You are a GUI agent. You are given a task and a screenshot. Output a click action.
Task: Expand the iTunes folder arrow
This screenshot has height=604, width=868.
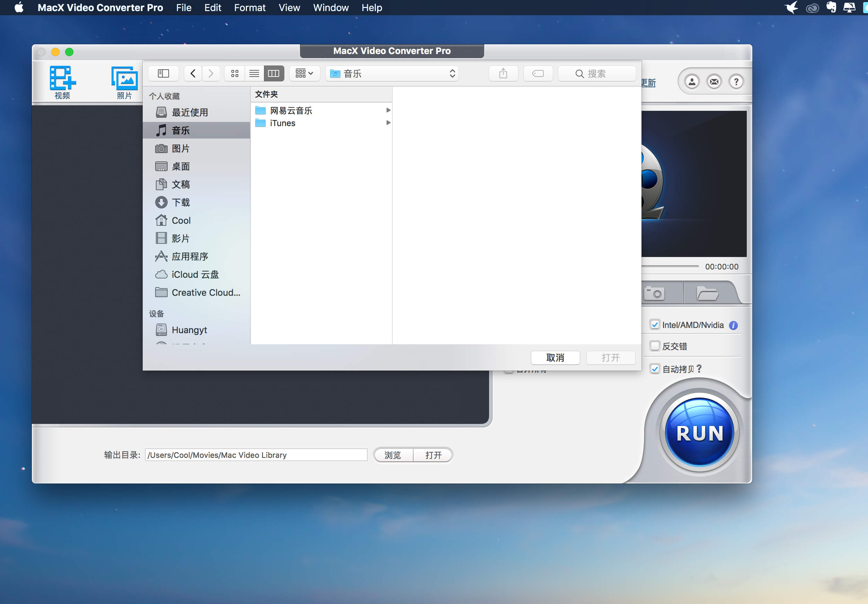tap(388, 123)
